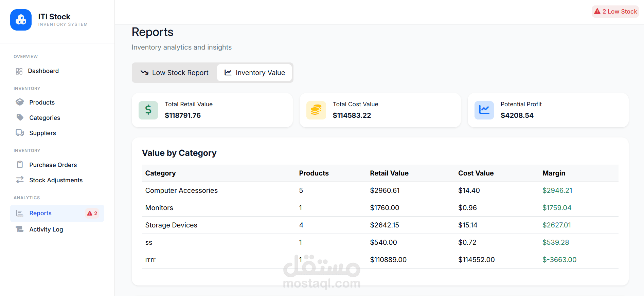This screenshot has height=296, width=644.
Task: Click the Computer Accessories category row
Action: 181,190
